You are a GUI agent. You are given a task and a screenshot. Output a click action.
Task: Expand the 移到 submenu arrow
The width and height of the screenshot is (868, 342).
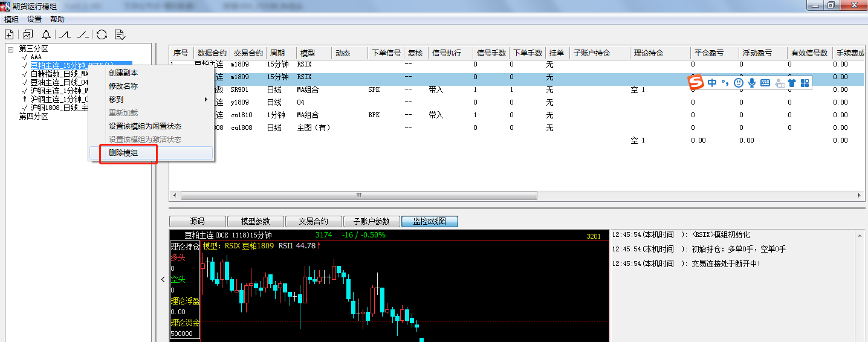(206, 99)
